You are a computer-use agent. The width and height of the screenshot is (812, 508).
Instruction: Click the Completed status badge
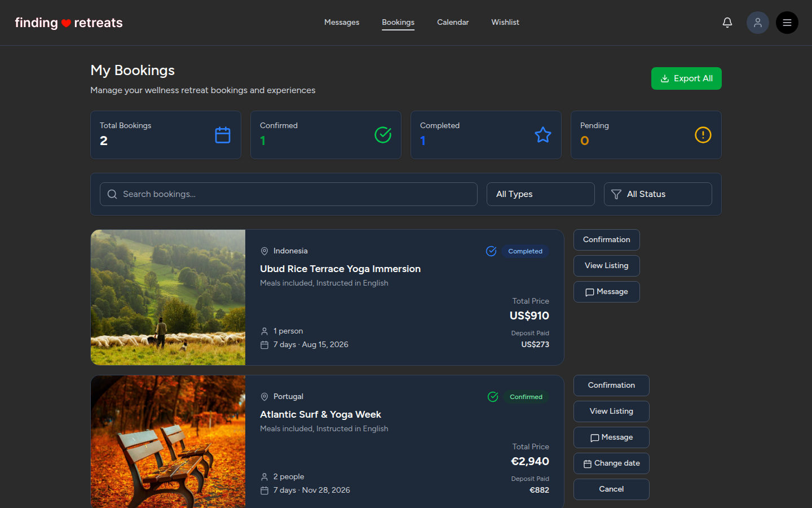(x=525, y=251)
